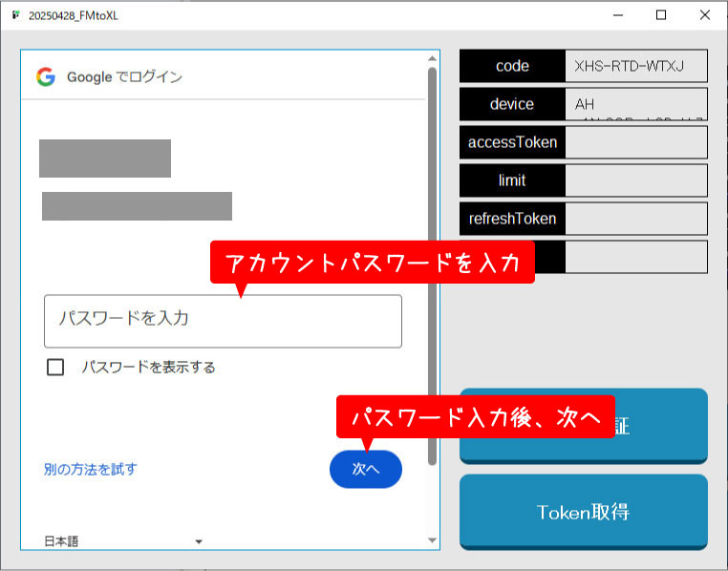The width and height of the screenshot is (728, 571).
Task: Maximize the 20250428_FMtoXL window
Action: click(661, 15)
